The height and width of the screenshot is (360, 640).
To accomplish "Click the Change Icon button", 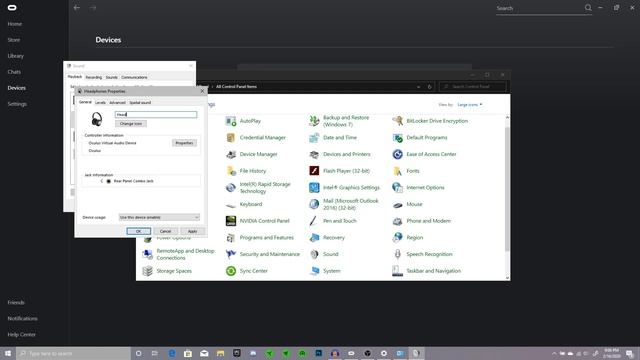I will click(131, 124).
